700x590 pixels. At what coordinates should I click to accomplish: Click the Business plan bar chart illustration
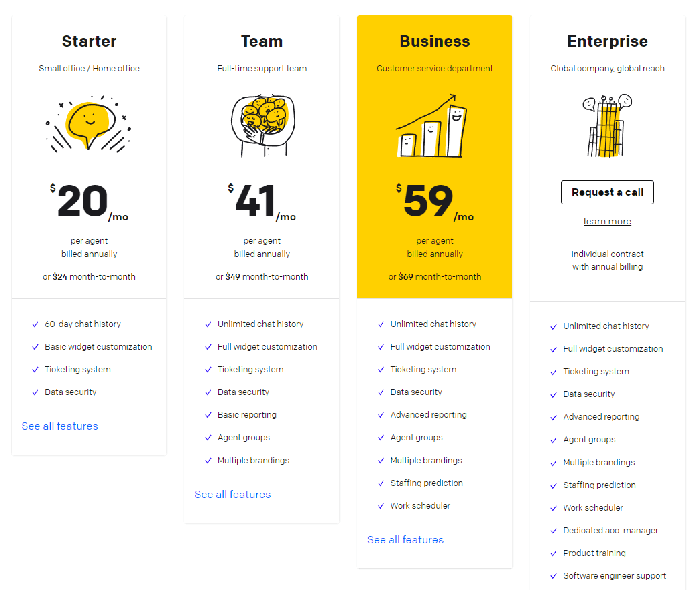click(431, 125)
